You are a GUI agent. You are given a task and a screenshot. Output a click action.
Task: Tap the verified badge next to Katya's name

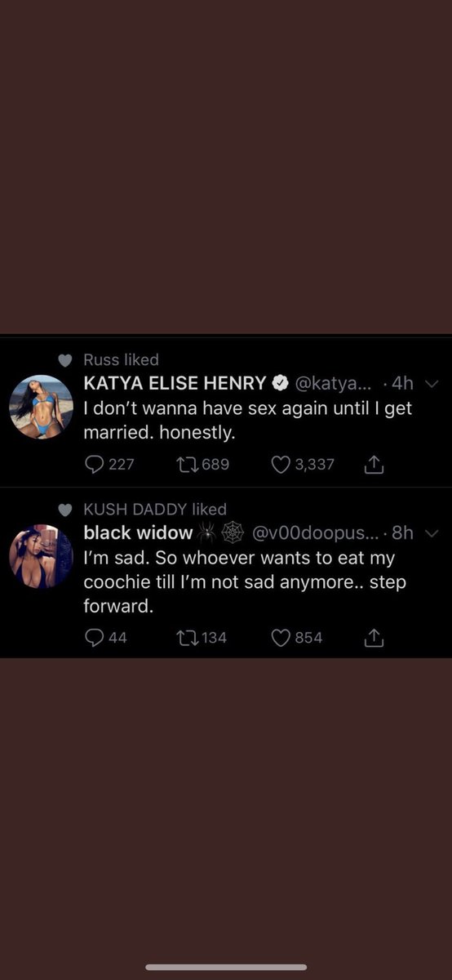point(280,382)
